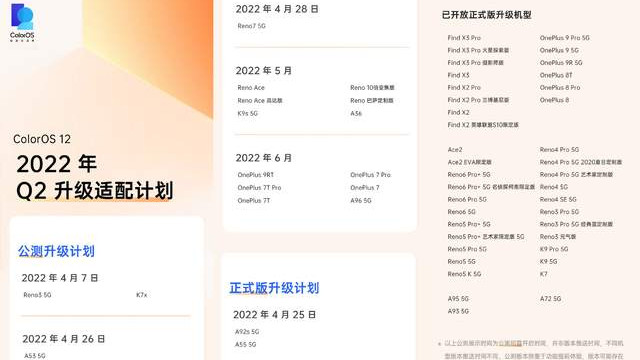640x360 pixels.
Task: Select the "Reno Ace 高达版" entry
Action: tap(260, 100)
